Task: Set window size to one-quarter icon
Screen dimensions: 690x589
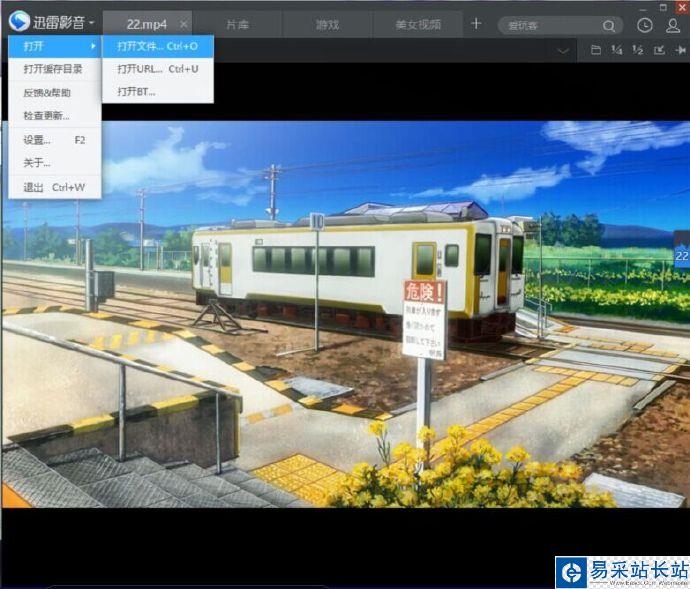Action: [x=617, y=50]
